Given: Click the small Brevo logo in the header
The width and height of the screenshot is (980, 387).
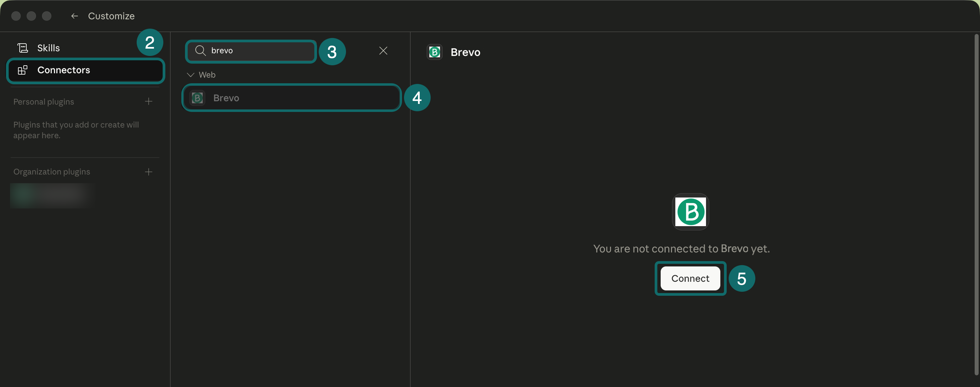Looking at the screenshot, I should (434, 52).
